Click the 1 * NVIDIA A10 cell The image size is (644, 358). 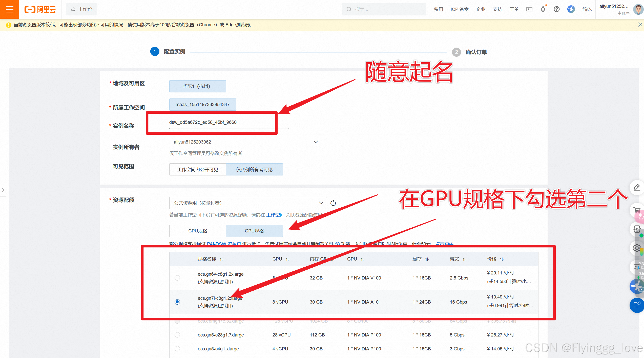point(363,302)
